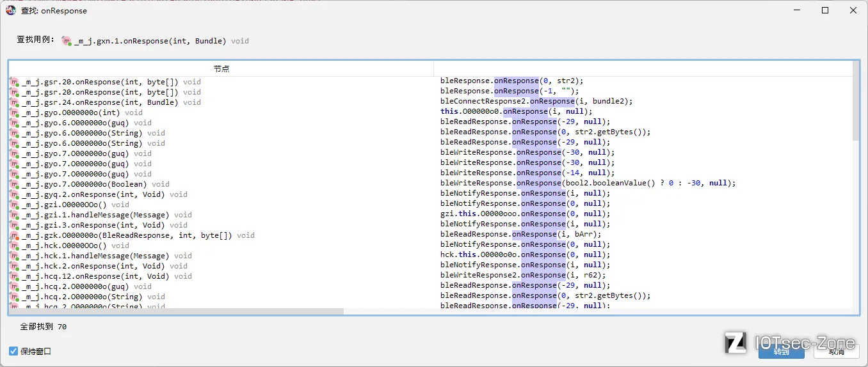Image resolution: width=868 pixels, height=367 pixels.
Task: Click the method icon beside gyq.2.onResponse(int, Void)
Action: pos(15,194)
